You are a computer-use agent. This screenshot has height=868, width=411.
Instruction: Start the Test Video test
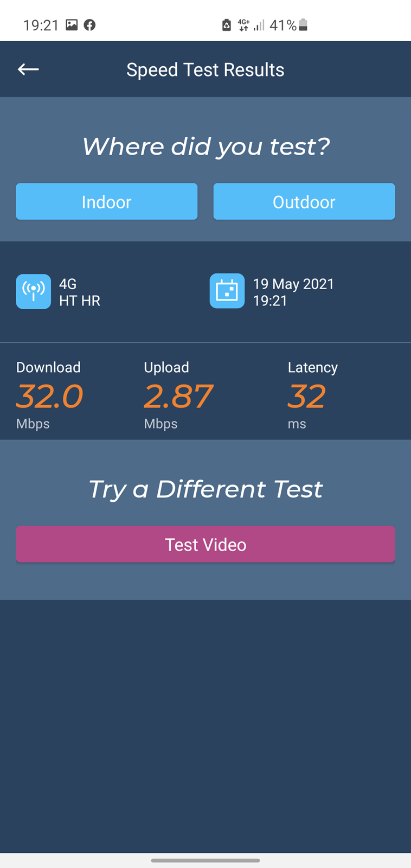(x=206, y=544)
